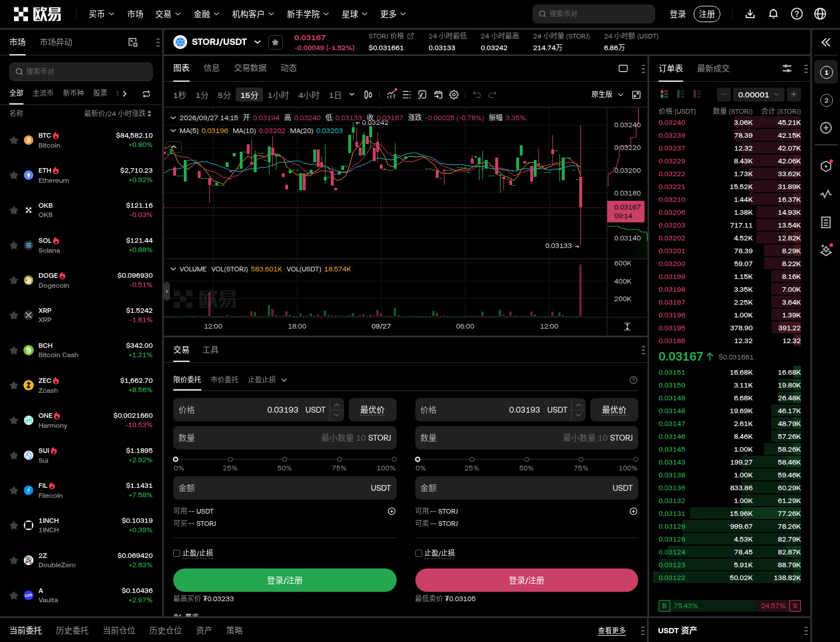Click the 登录 link in header
The height and width of the screenshot is (642, 840).
pyautogui.click(x=678, y=14)
